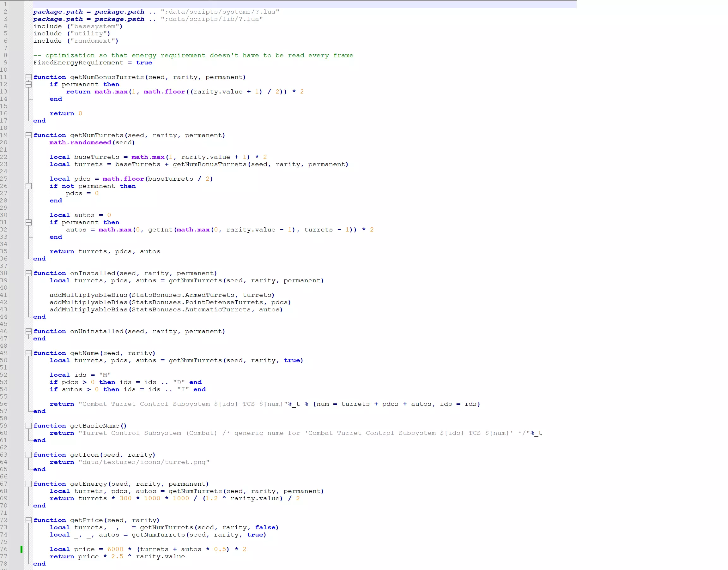This screenshot has height=570, width=728.
Task: Click the green change marker beside line 76
Action: coord(21,549)
